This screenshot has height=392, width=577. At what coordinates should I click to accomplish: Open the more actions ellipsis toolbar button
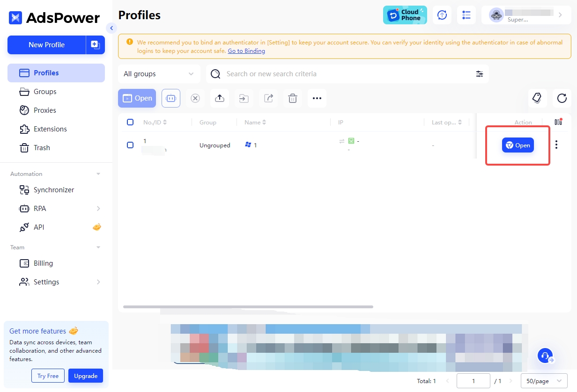click(x=317, y=98)
